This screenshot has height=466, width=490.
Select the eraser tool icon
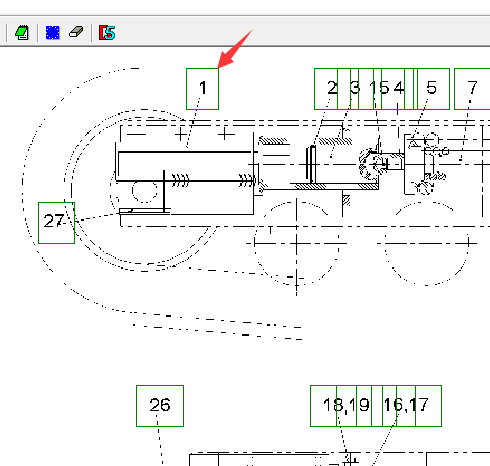(76, 32)
